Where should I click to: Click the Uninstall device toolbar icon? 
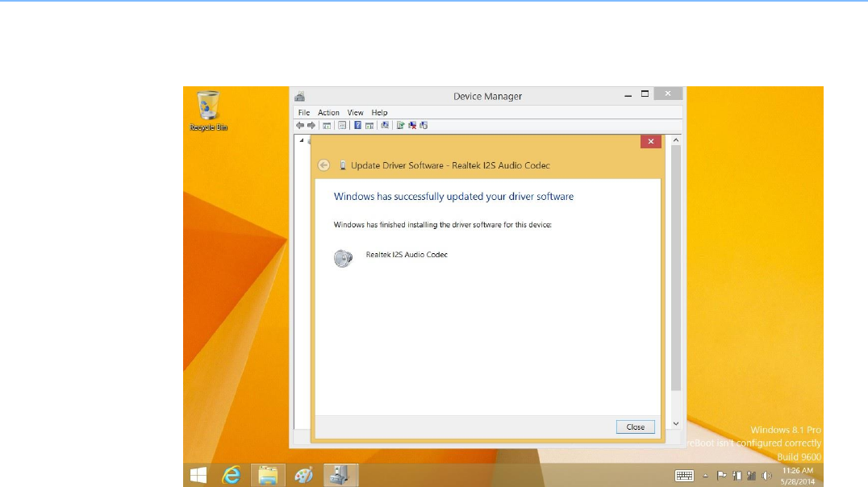tap(412, 126)
